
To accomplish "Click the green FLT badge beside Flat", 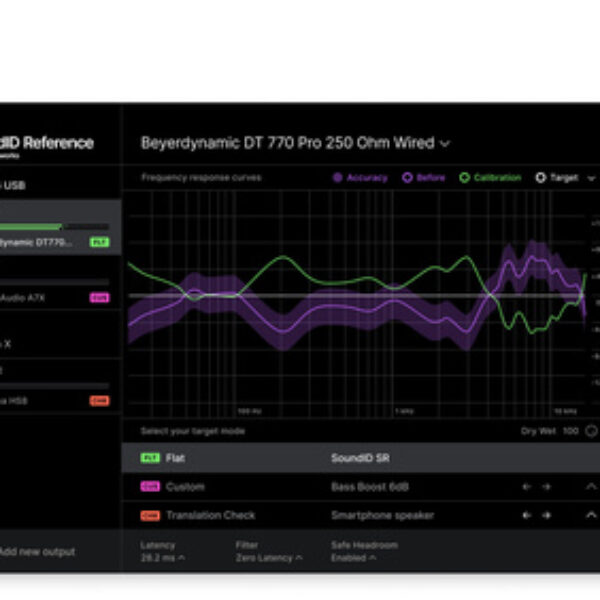I will [150, 458].
